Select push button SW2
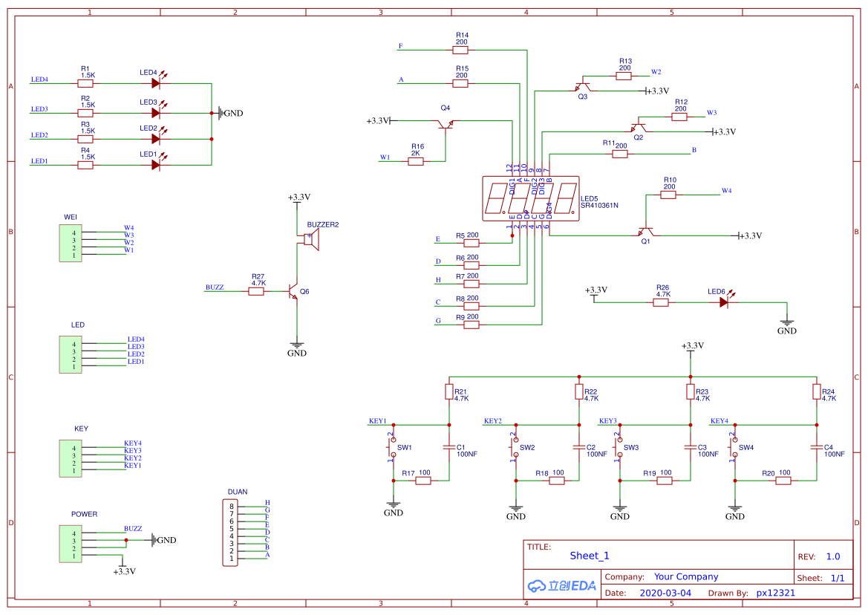868x615 pixels. point(515,449)
